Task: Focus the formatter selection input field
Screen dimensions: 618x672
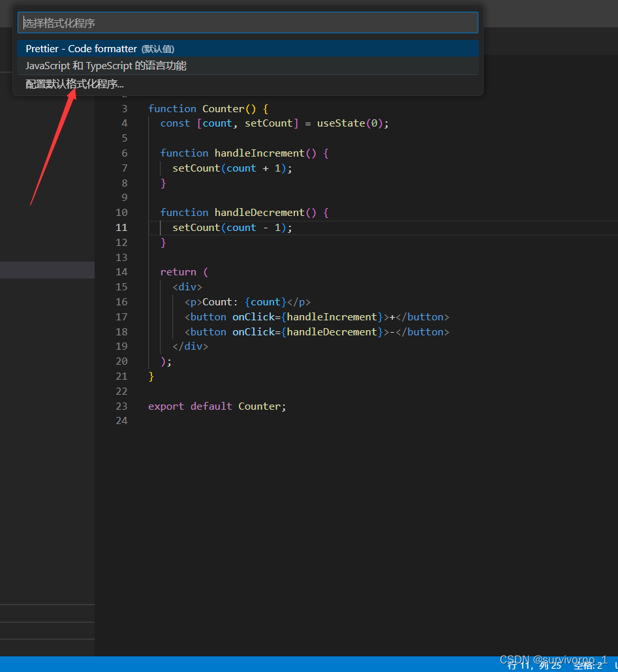Action: (248, 23)
